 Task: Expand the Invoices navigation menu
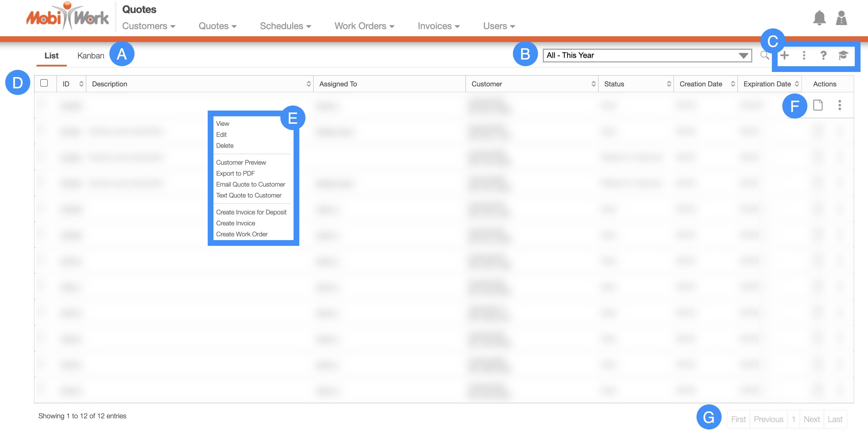(x=438, y=26)
